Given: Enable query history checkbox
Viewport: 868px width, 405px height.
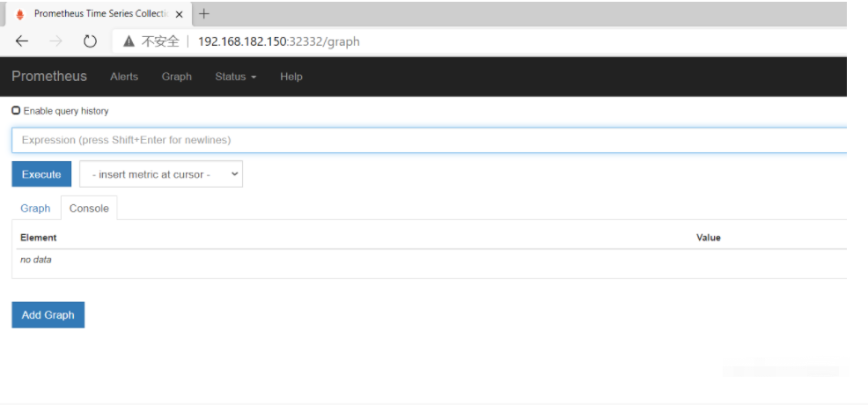Looking at the screenshot, I should [x=16, y=111].
